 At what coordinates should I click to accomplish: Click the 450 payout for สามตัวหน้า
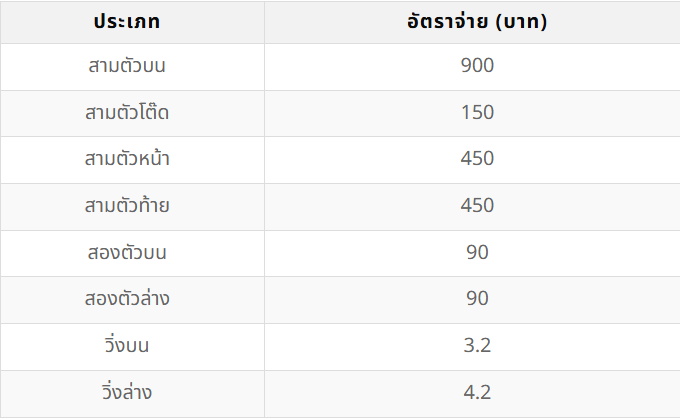[x=477, y=159]
